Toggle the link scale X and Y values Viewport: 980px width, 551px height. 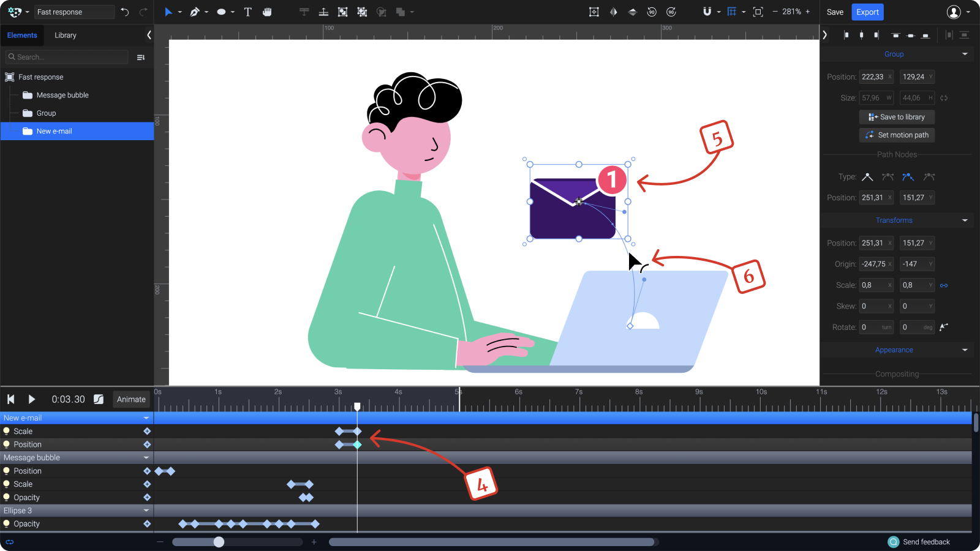click(943, 285)
